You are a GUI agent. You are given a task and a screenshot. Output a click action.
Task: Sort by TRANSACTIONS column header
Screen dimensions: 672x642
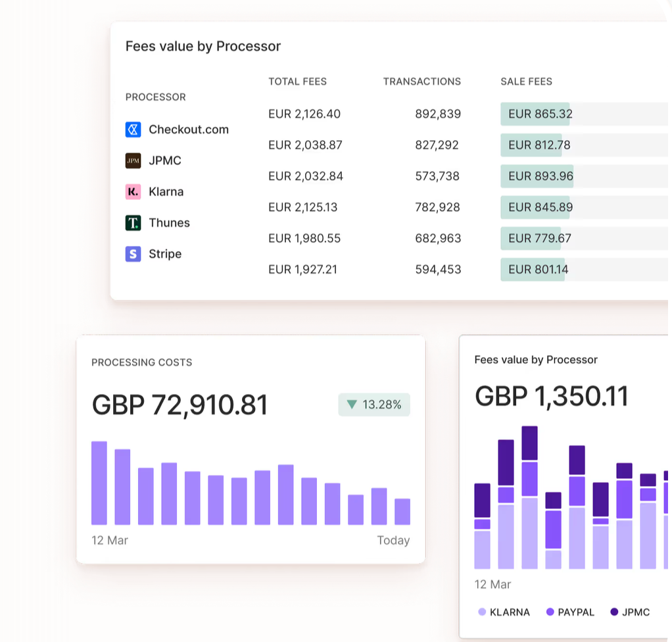421,82
